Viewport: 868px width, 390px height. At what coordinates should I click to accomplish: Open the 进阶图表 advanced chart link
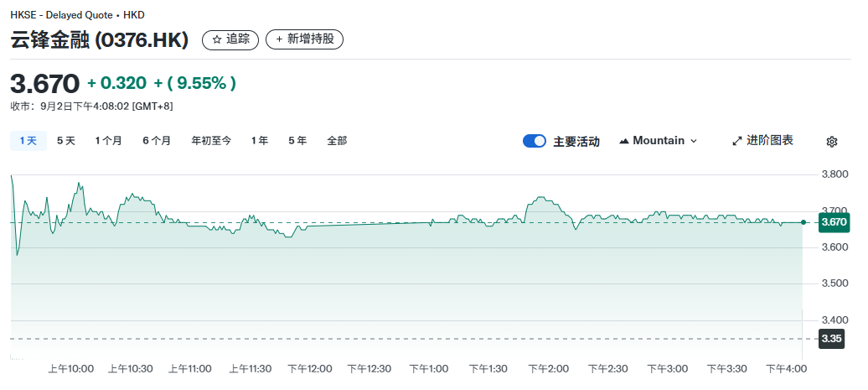click(770, 141)
